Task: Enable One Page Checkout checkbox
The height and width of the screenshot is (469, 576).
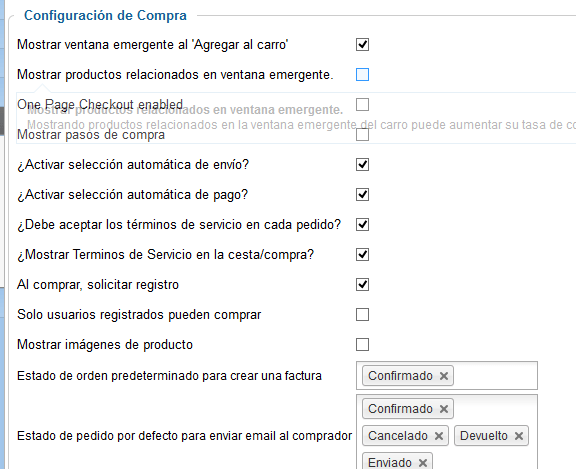Action: pyautogui.click(x=362, y=105)
